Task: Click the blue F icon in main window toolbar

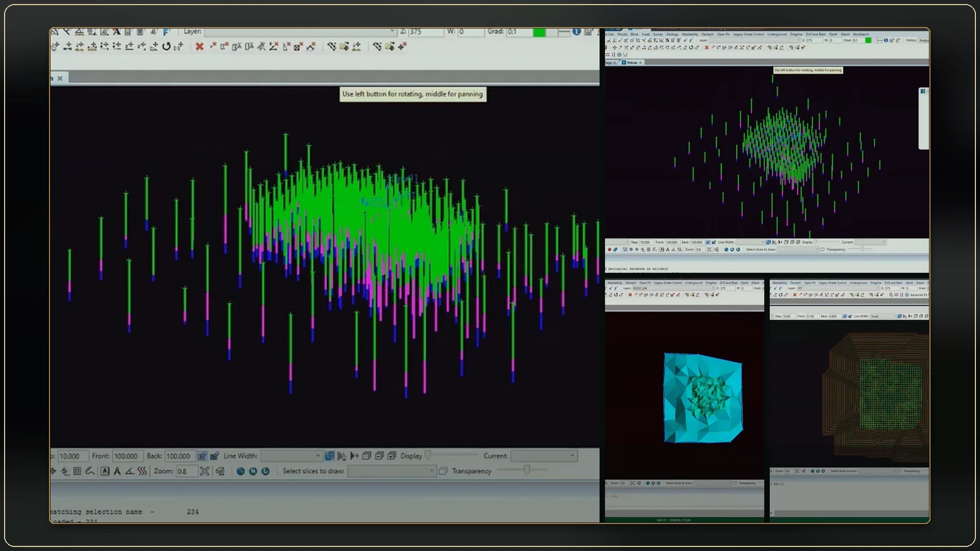Action: [x=166, y=32]
